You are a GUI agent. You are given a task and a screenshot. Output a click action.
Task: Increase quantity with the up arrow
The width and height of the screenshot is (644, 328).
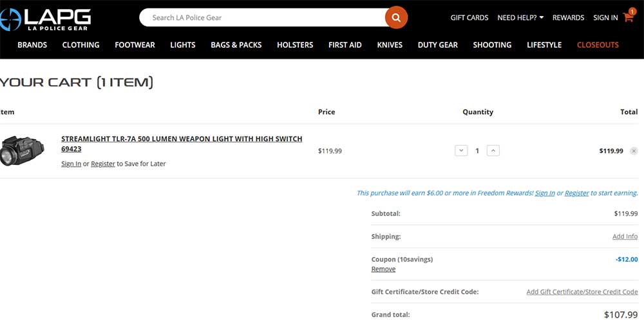[493, 151]
